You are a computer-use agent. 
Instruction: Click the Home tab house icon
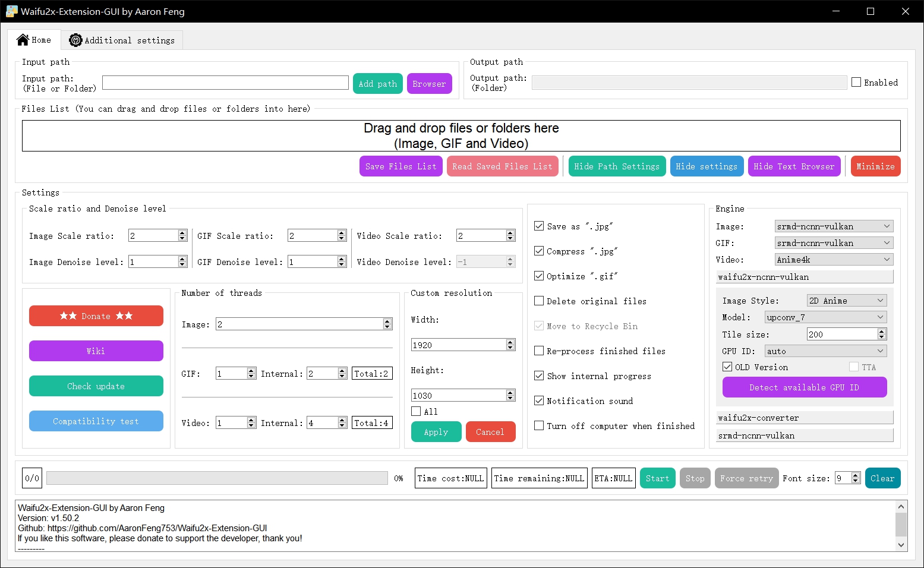(x=23, y=40)
